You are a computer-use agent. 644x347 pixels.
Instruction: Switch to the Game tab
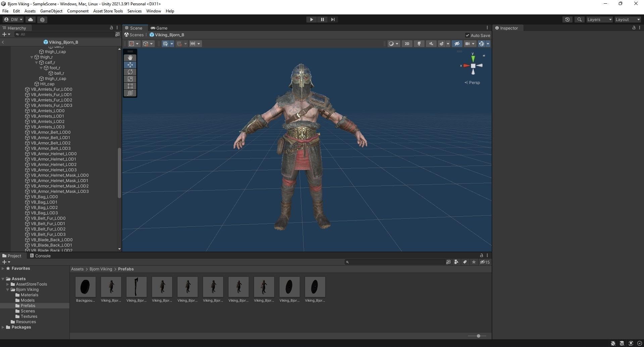point(159,28)
